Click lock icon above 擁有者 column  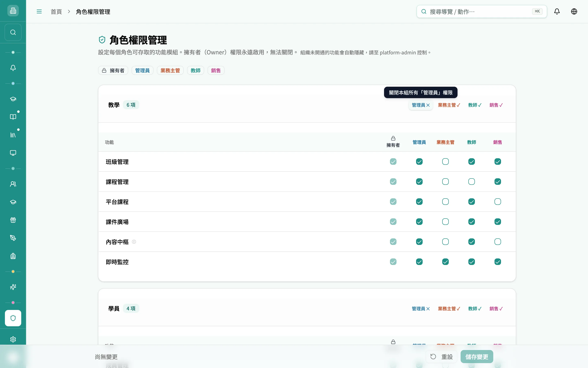pyautogui.click(x=393, y=138)
